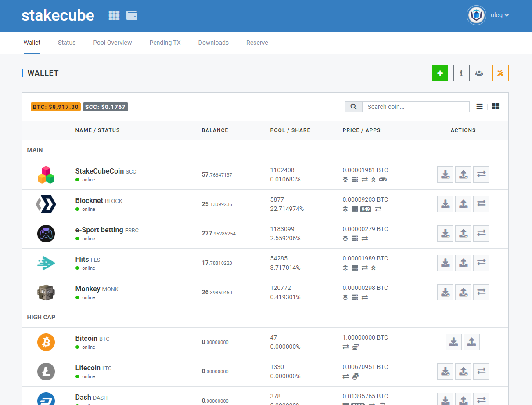Viewport: 532px width, 405px height.
Task: Switch to grid view layout
Action: pyautogui.click(x=496, y=106)
